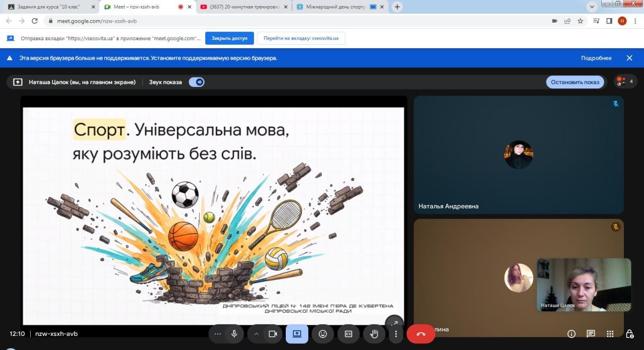Toggle the presentation audio switch

pyautogui.click(x=197, y=82)
